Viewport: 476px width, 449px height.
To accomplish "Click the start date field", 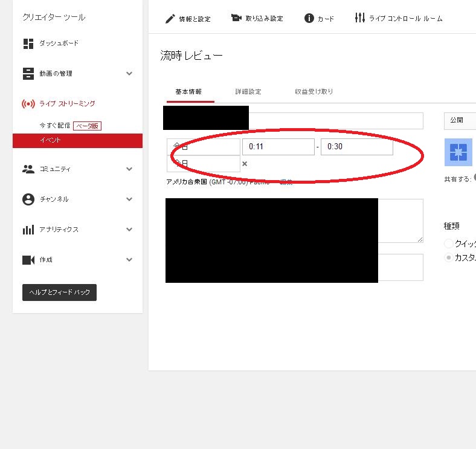I will click(204, 147).
